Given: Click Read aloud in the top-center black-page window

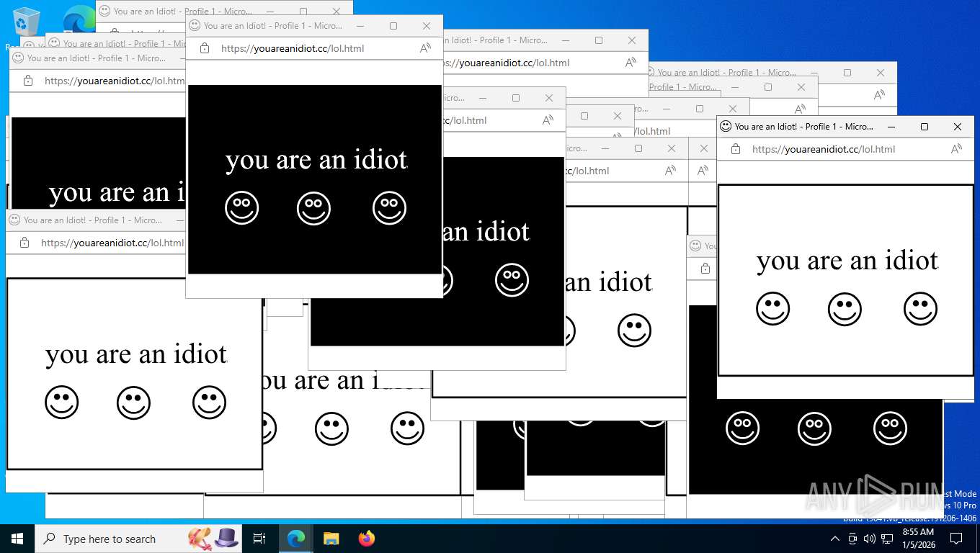Looking at the screenshot, I should (425, 48).
